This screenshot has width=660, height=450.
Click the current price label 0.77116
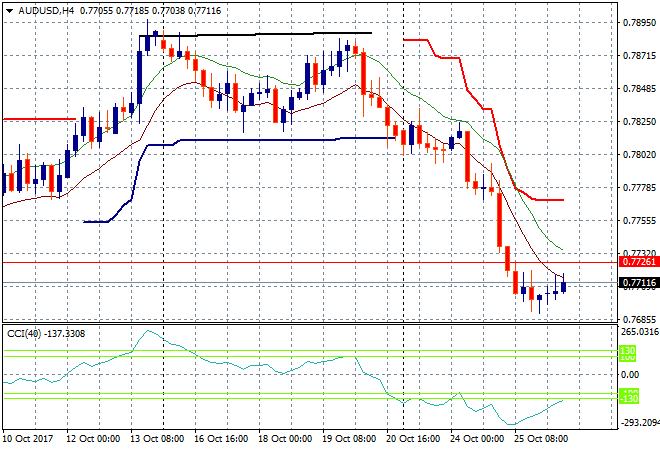click(639, 282)
